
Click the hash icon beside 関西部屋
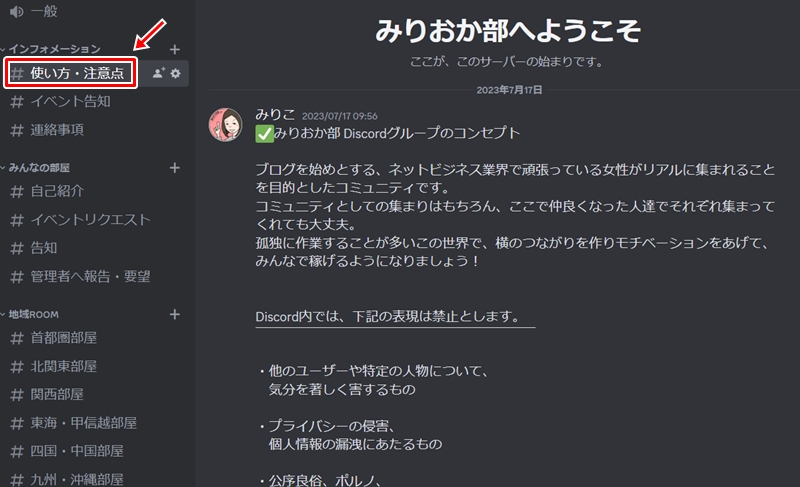[17, 395]
